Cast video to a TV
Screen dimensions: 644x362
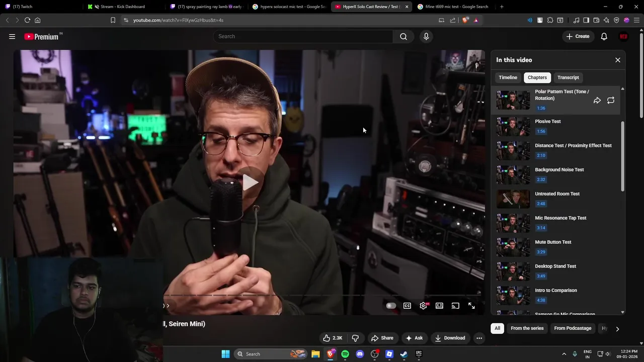[455, 306]
